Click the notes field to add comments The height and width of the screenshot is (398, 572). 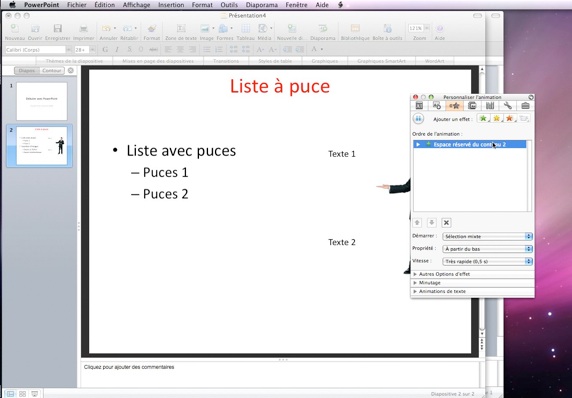click(279, 374)
